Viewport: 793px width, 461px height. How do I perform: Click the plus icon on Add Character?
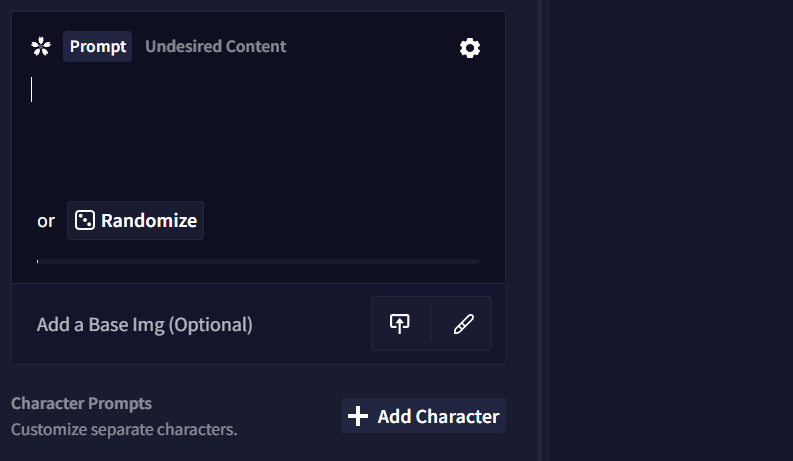coord(357,416)
